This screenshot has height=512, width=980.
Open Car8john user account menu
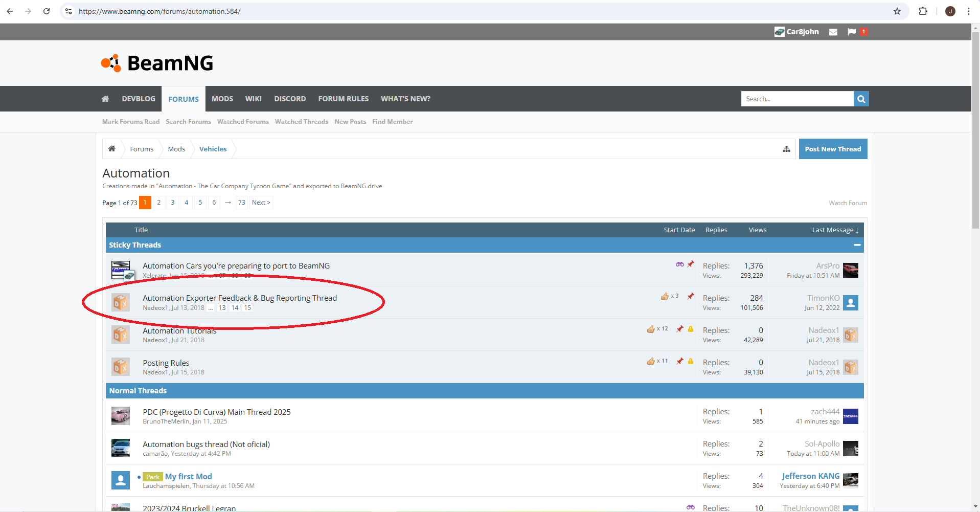[x=796, y=32]
